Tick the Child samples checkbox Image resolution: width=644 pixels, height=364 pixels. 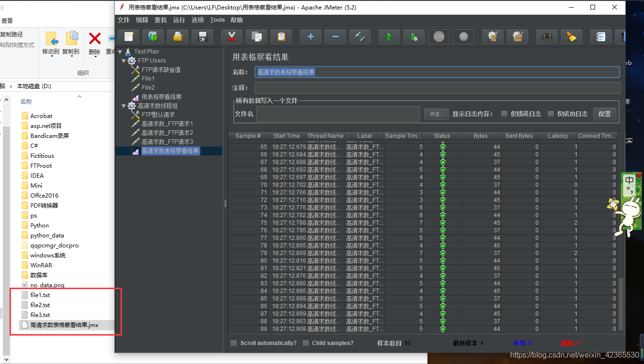tap(306, 343)
